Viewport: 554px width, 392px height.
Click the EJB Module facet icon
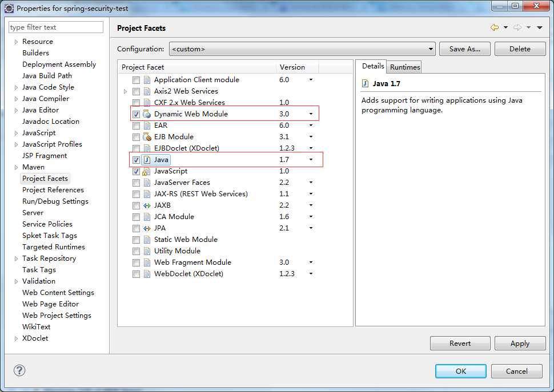(x=147, y=137)
